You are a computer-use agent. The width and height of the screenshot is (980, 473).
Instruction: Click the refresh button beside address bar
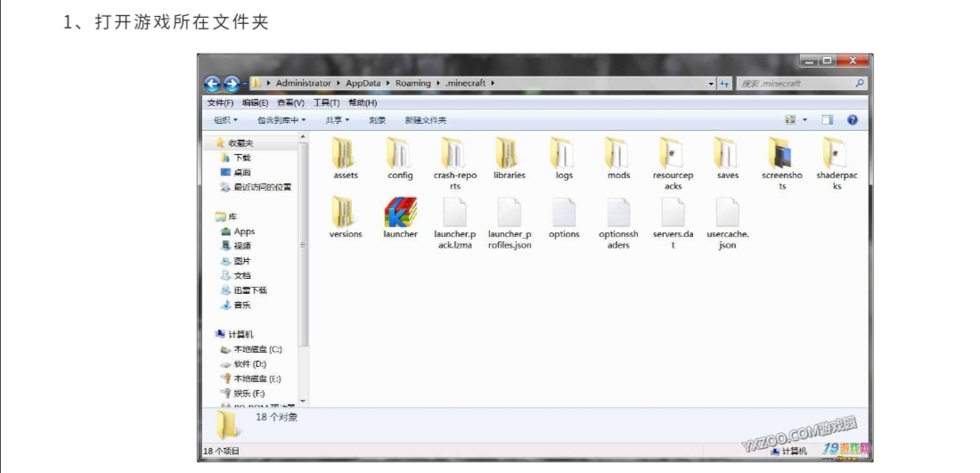724,83
